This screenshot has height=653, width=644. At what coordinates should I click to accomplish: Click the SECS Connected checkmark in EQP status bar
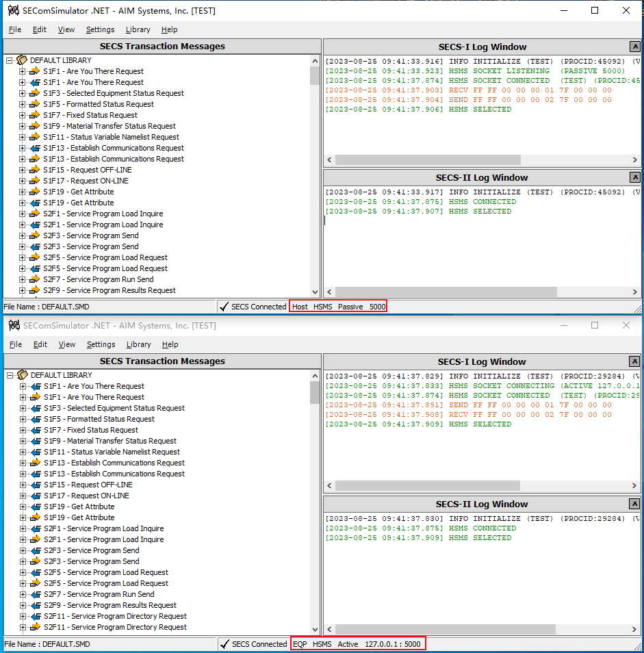click(224, 644)
